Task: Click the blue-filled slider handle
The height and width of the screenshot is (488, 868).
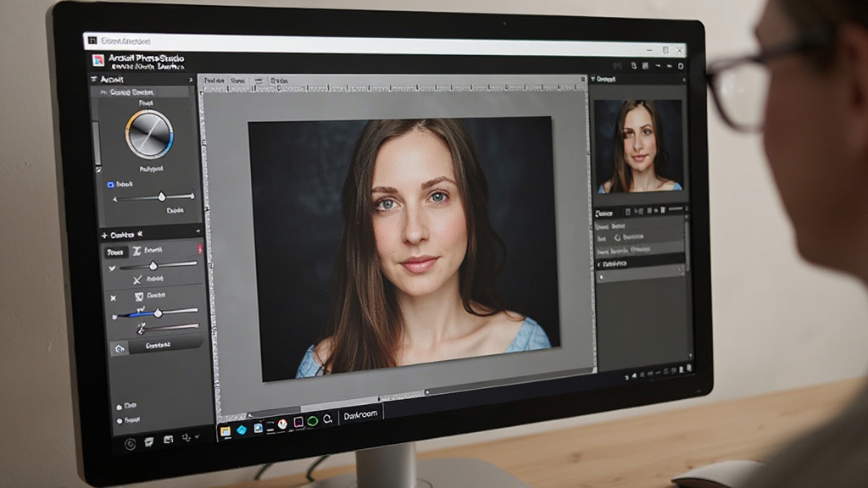Action: pyautogui.click(x=158, y=313)
